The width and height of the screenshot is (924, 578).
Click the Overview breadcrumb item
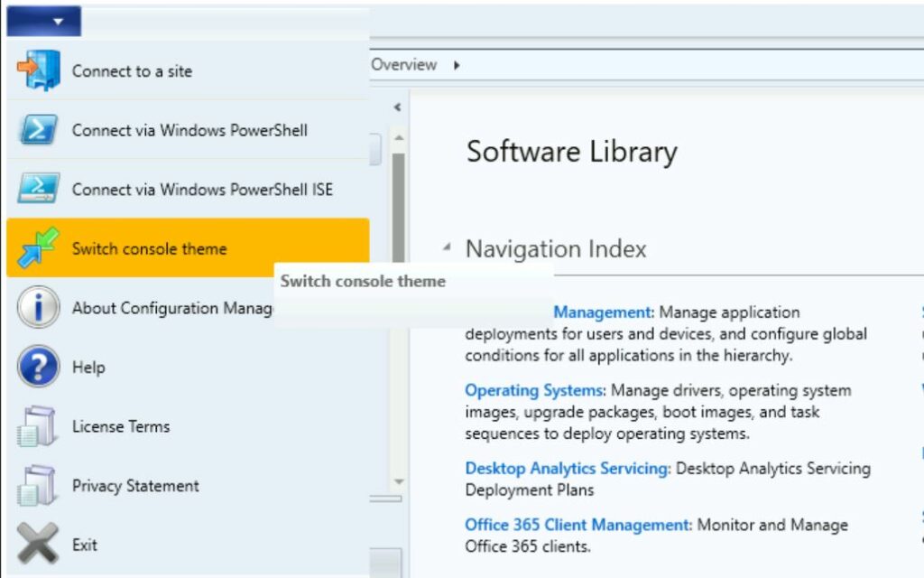point(404,64)
